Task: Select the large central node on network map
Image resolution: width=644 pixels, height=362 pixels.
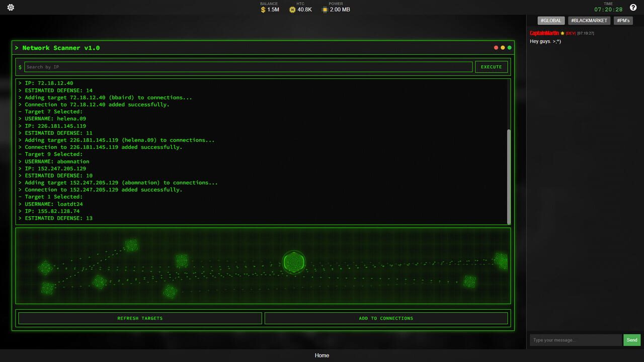Action: (x=293, y=262)
